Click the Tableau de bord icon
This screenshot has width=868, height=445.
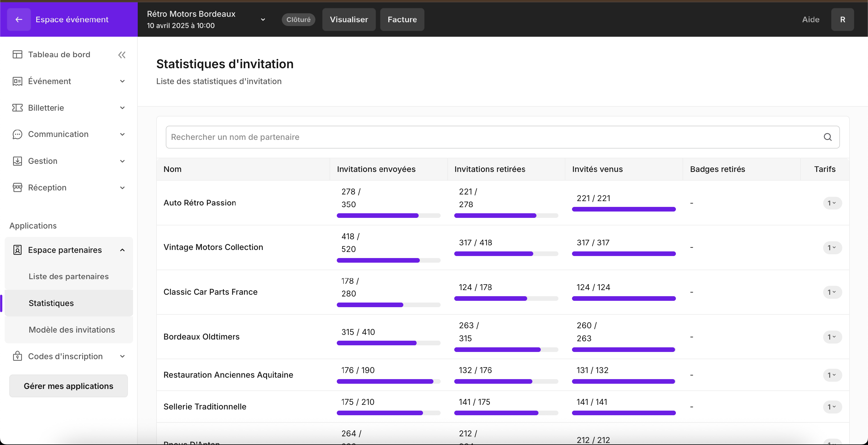coord(17,55)
